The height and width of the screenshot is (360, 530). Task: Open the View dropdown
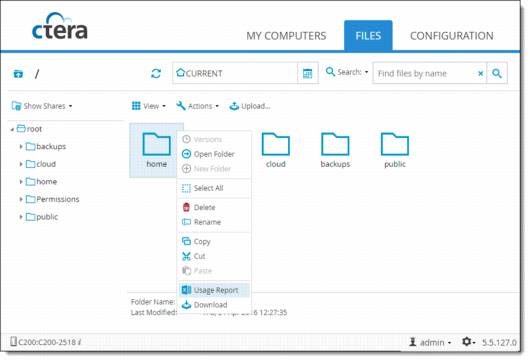pyautogui.click(x=149, y=106)
